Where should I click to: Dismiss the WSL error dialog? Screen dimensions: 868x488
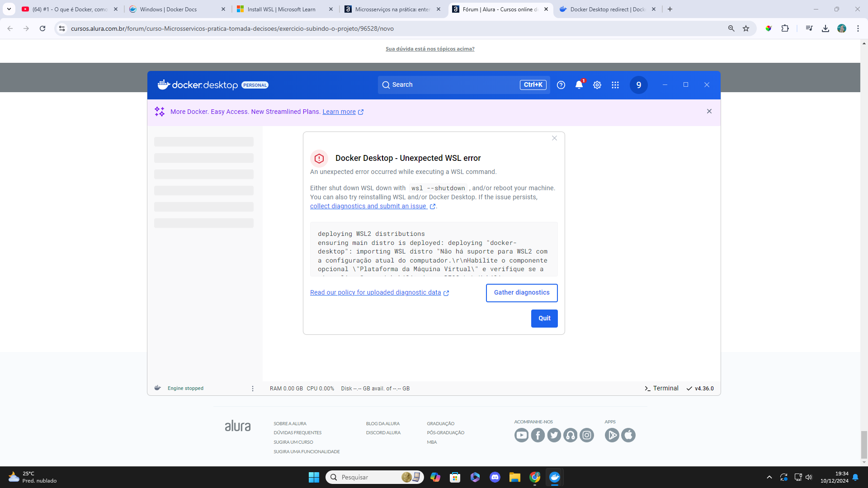(554, 138)
